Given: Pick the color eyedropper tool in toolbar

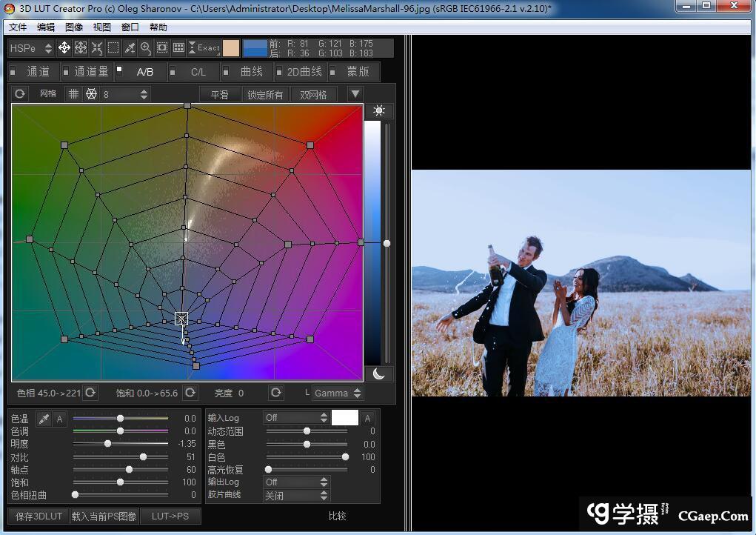Looking at the screenshot, I should coord(130,48).
